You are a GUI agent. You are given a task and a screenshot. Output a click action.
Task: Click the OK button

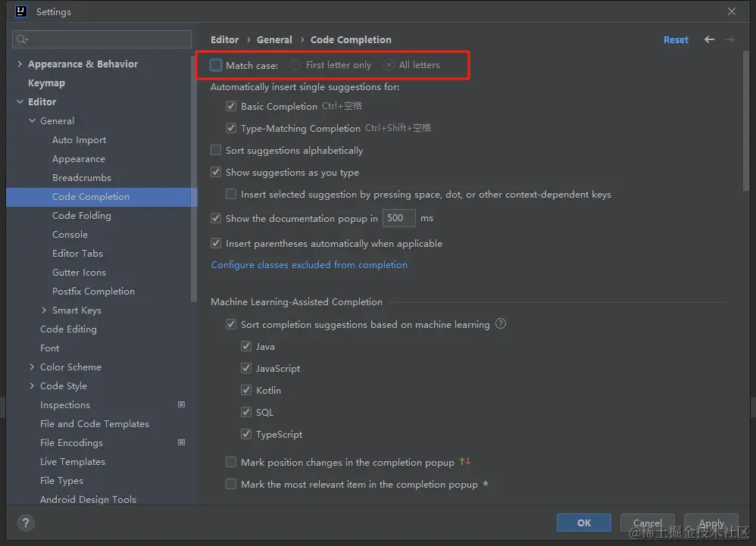point(583,523)
